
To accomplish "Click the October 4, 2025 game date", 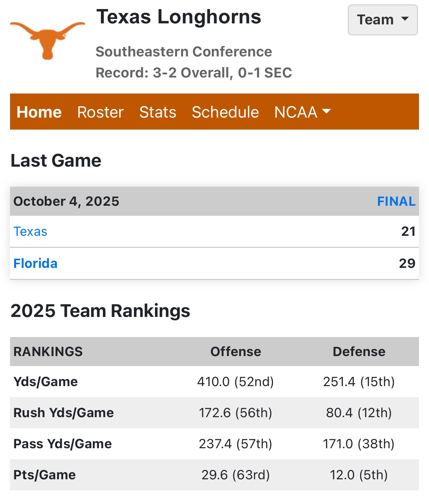I will pos(66,201).
